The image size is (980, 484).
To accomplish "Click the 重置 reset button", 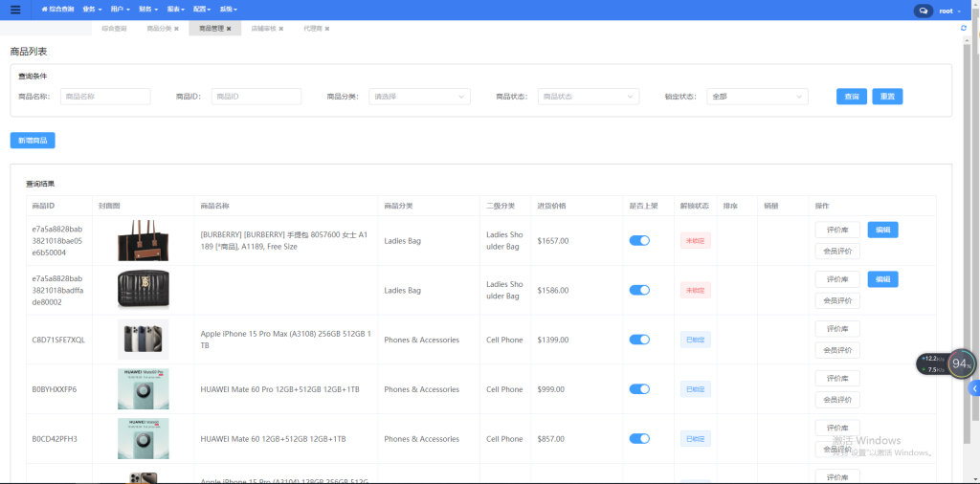I will pyautogui.click(x=887, y=97).
